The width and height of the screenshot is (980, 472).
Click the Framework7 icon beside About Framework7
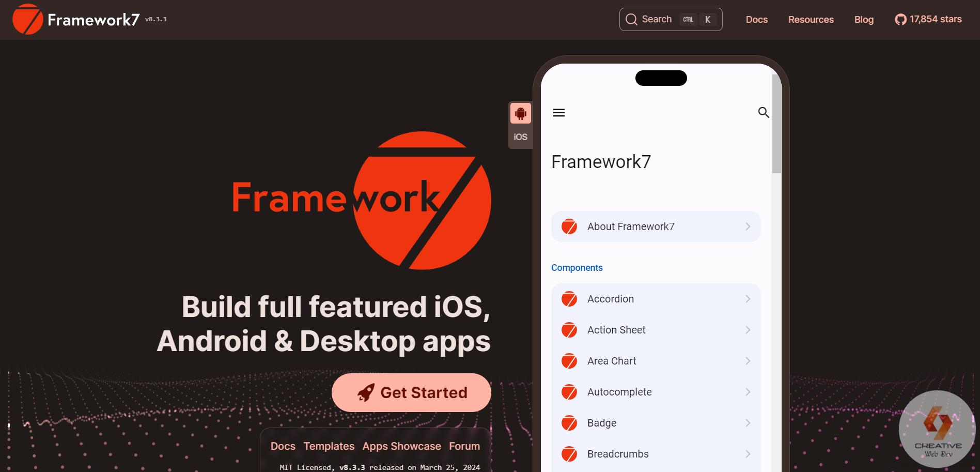tap(569, 226)
